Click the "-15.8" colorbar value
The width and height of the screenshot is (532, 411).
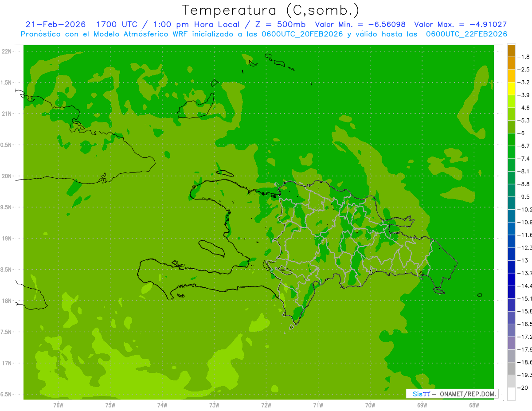click(525, 311)
